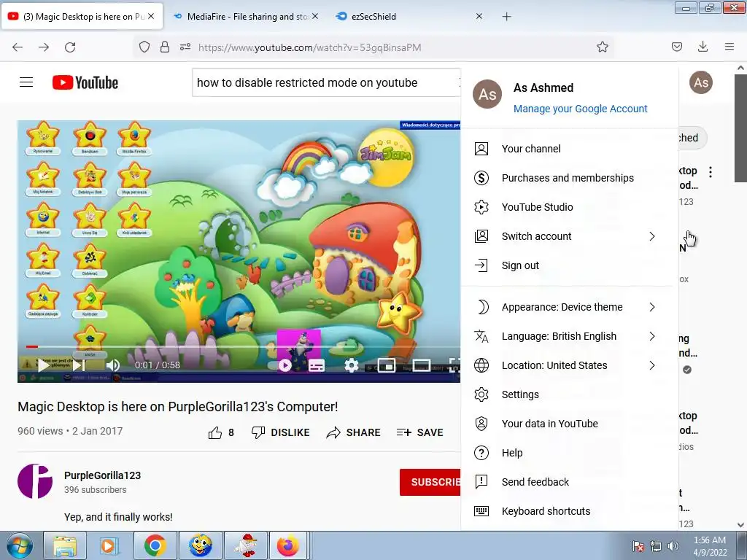Open the Help menu entry

click(570, 453)
